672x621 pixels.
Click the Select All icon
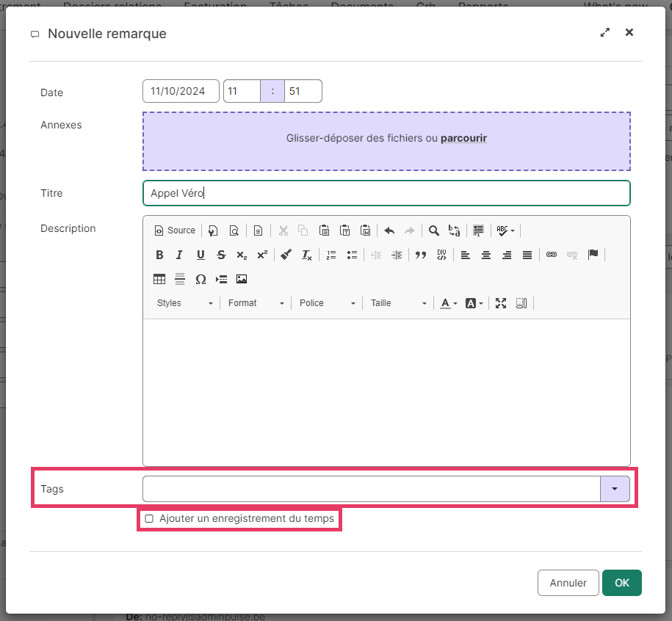[478, 230]
